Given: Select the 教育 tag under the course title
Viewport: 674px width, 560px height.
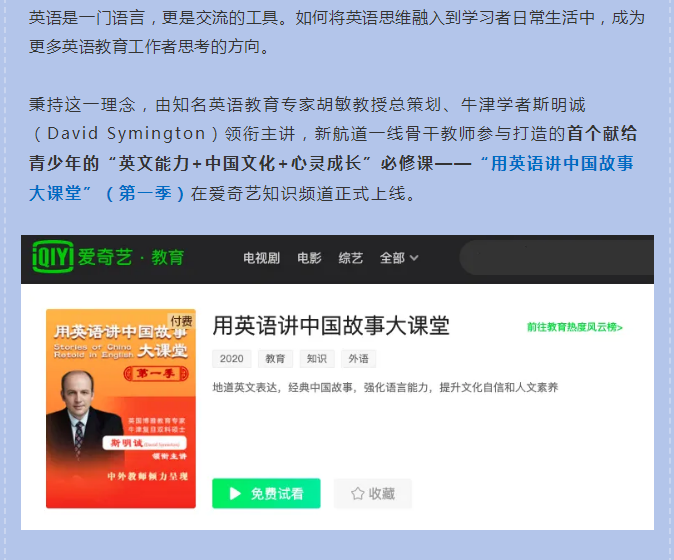Looking at the screenshot, I should (x=275, y=359).
